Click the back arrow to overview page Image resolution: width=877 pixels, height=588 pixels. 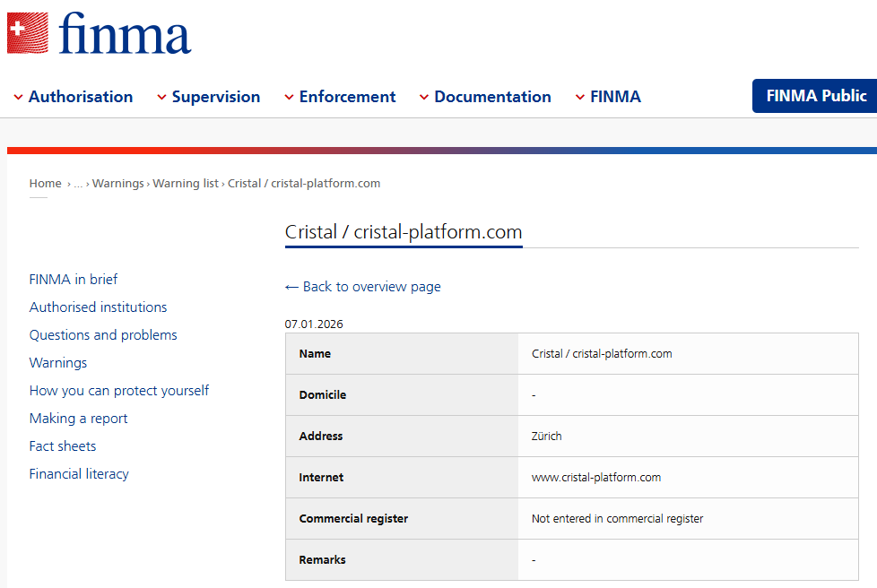click(291, 287)
